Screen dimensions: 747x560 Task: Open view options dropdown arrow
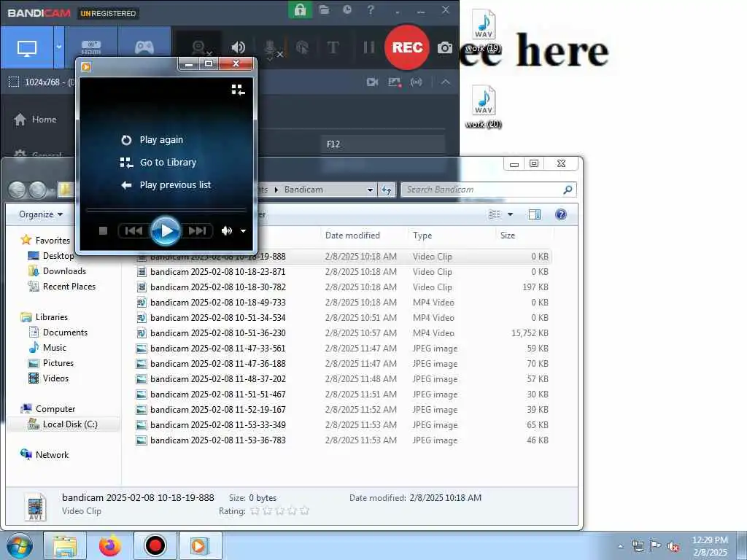(x=510, y=214)
